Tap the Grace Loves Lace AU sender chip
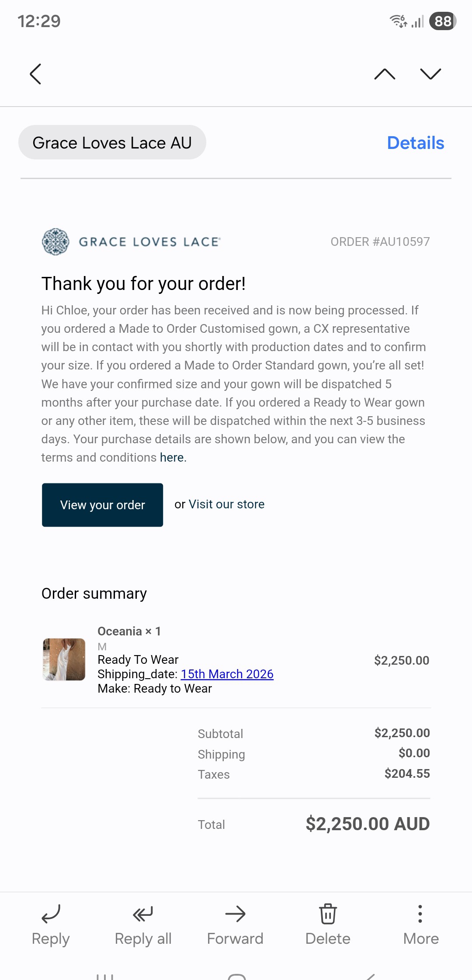 (x=112, y=143)
